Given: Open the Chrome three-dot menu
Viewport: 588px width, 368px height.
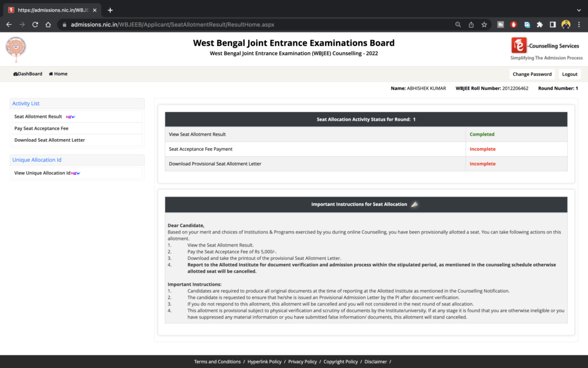Looking at the screenshot, I should (x=579, y=24).
